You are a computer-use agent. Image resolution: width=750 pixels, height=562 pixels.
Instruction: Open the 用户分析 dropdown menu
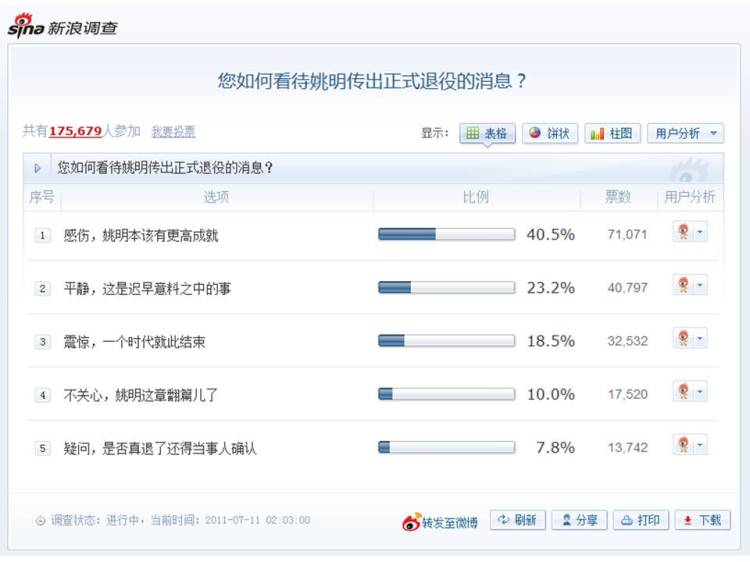click(686, 133)
